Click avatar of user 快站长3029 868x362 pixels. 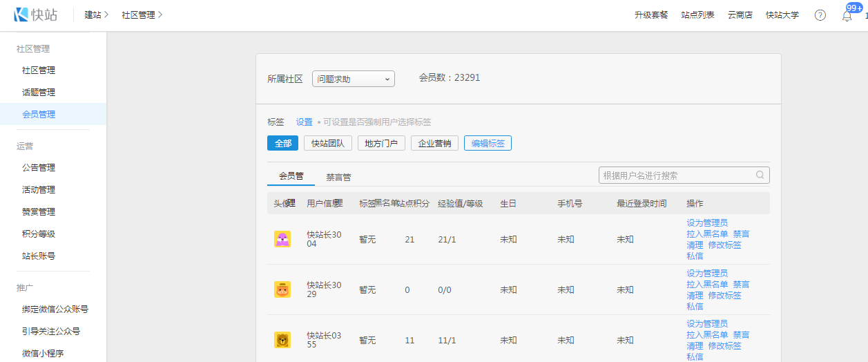(x=282, y=289)
